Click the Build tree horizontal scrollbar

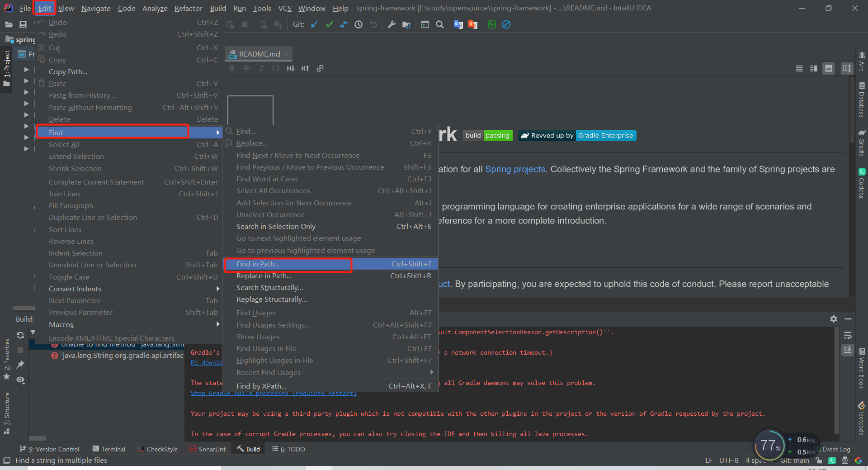[x=38, y=438]
